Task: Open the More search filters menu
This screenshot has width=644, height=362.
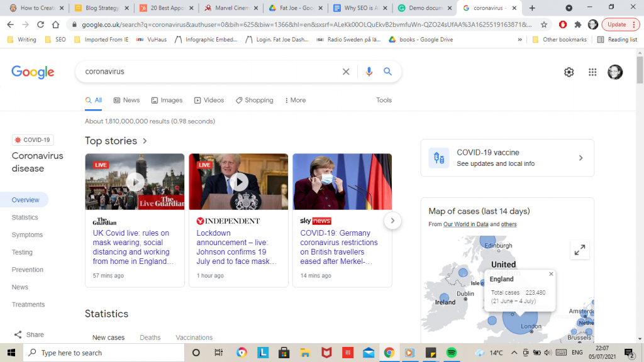Action: coord(296,100)
